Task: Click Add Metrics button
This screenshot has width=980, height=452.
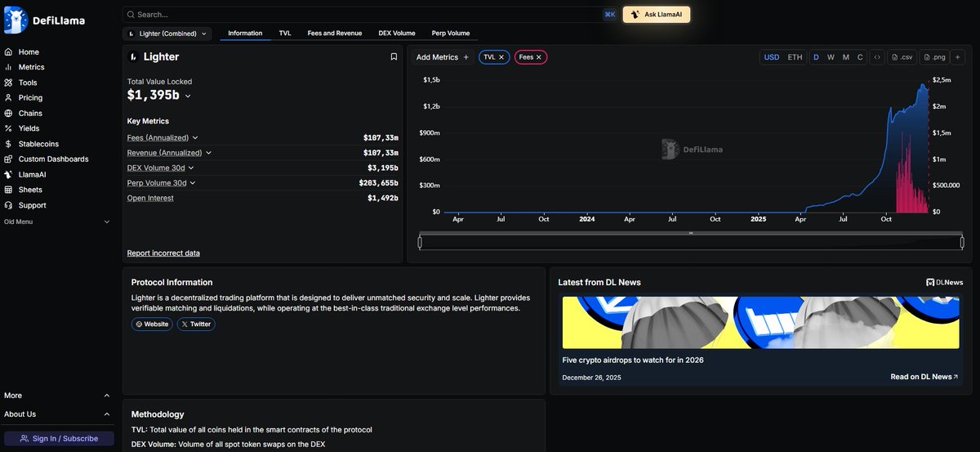Action: point(443,57)
